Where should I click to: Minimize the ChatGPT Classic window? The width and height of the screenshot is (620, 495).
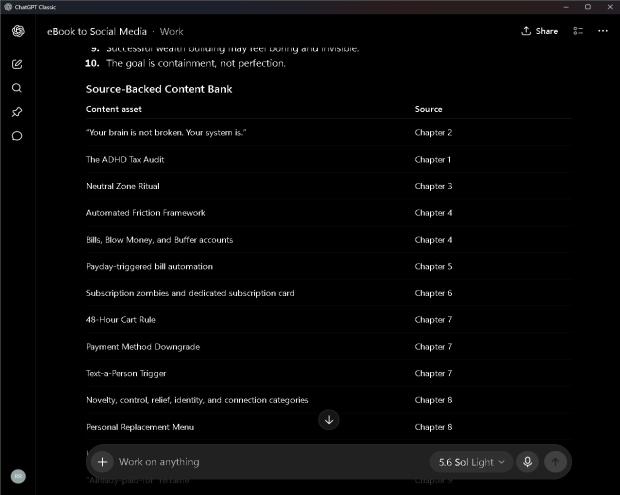tap(566, 7)
